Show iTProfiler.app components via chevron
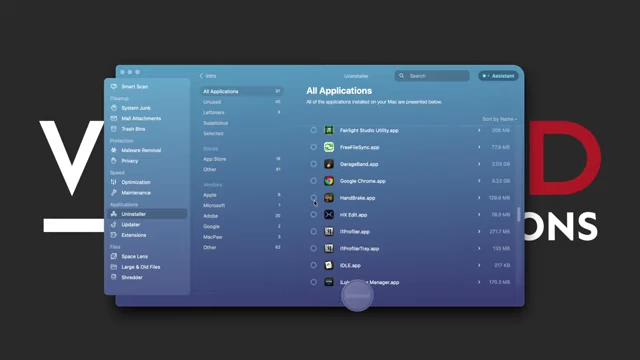The image size is (640, 360). pos(479,231)
